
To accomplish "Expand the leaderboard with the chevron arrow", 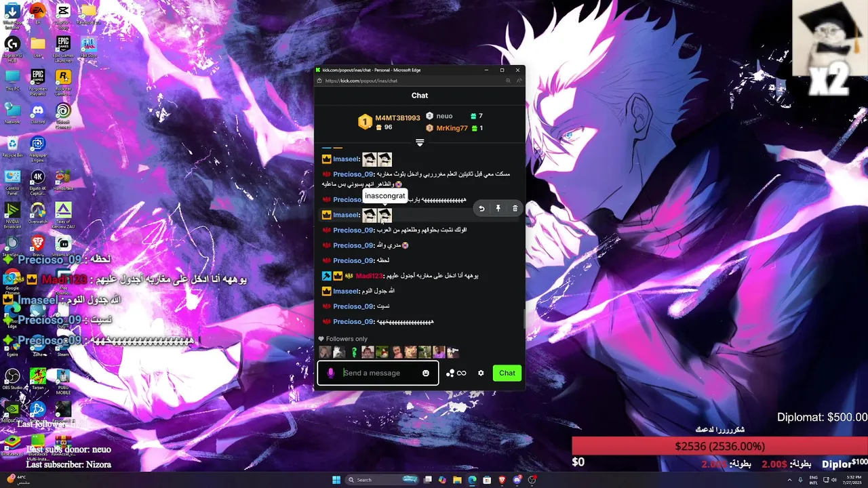I will (420, 142).
